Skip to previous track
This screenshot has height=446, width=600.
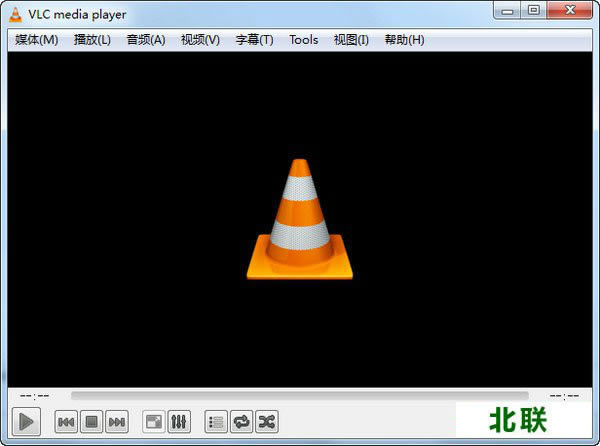[x=66, y=422]
